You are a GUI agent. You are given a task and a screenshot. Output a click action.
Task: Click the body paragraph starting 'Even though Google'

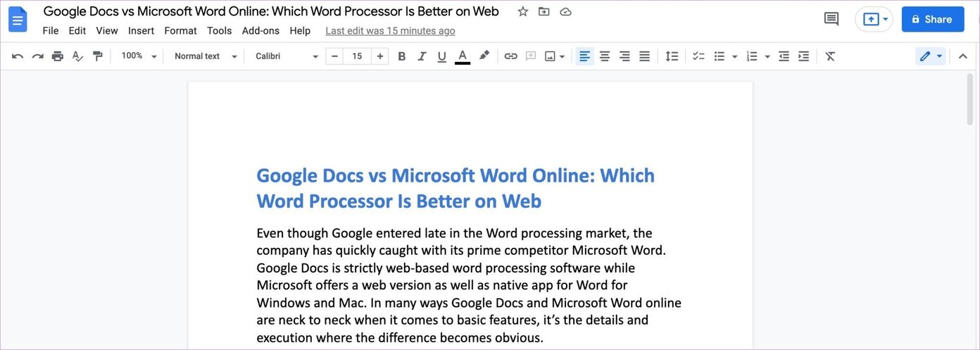(469, 285)
